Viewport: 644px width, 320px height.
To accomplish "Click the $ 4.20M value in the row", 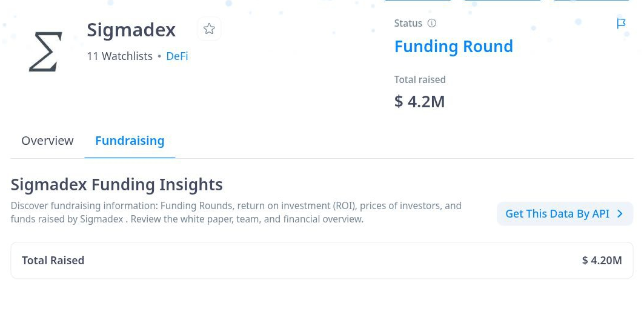I will pyautogui.click(x=602, y=261).
